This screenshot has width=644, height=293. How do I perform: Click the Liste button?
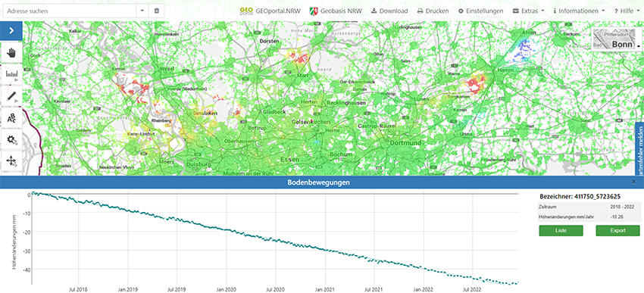tap(561, 231)
